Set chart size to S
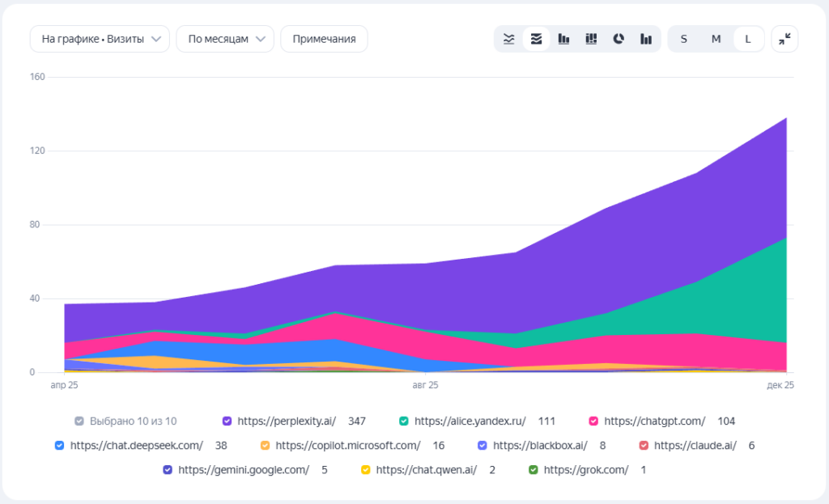Screen dimensions: 829x504 (x=684, y=39)
